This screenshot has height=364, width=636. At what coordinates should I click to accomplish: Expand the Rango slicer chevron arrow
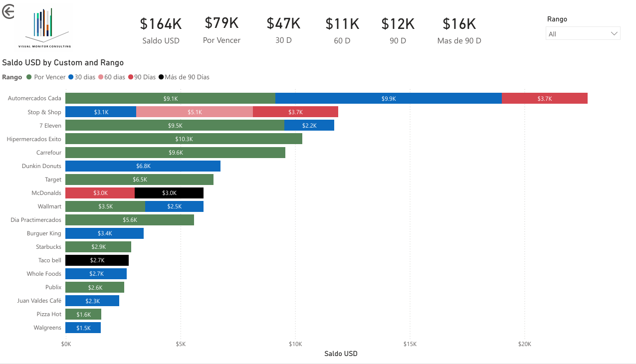click(x=614, y=34)
